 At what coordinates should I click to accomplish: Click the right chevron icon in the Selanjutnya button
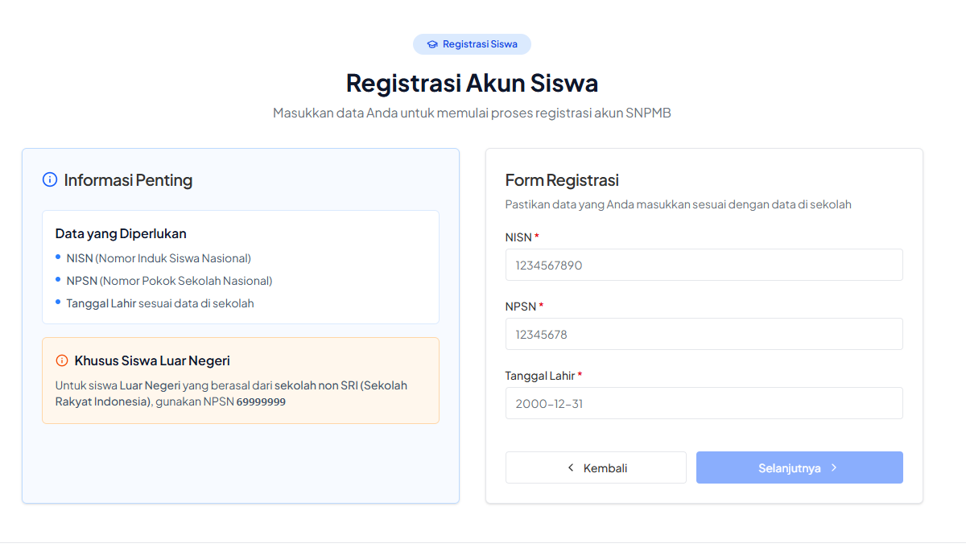pos(834,467)
